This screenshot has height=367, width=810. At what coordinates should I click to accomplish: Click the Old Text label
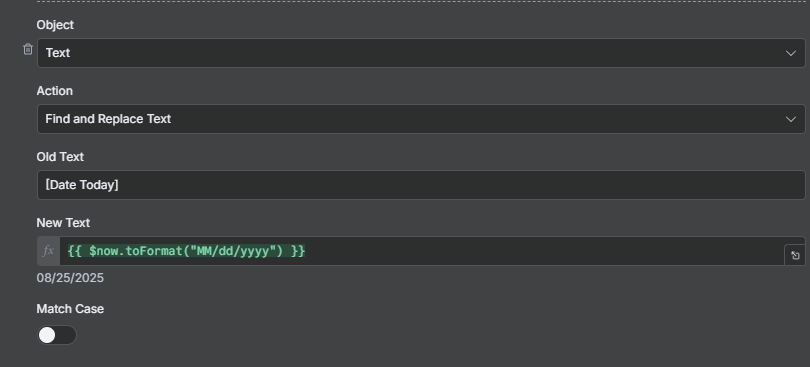tap(60, 157)
